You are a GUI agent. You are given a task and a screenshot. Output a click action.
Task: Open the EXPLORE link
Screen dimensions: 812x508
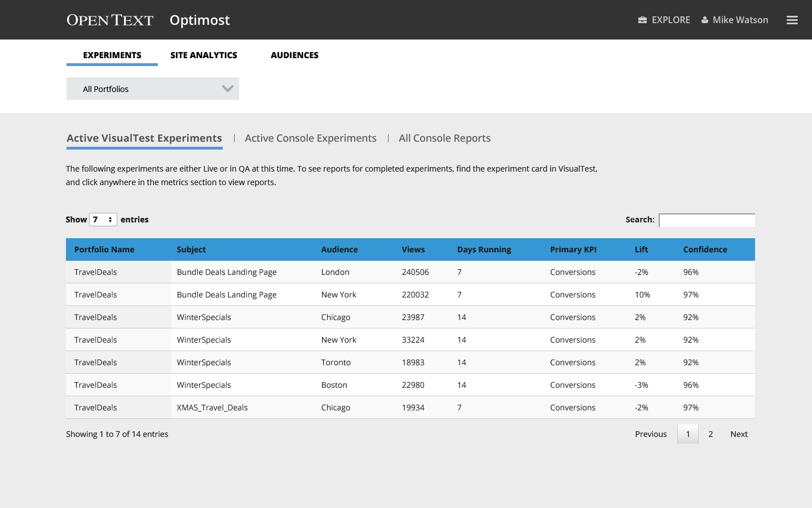click(670, 20)
